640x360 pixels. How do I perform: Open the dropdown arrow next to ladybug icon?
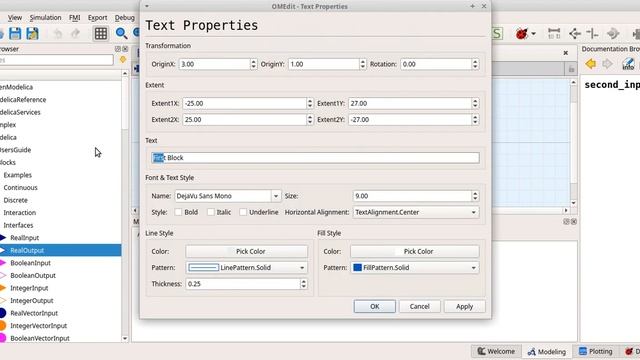pyautogui.click(x=533, y=34)
